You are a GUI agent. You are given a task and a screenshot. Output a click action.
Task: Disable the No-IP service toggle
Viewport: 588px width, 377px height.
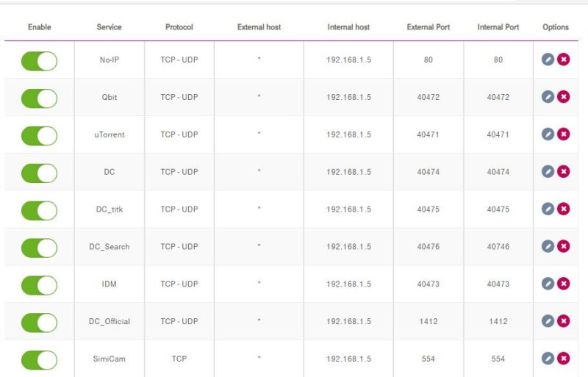point(39,60)
